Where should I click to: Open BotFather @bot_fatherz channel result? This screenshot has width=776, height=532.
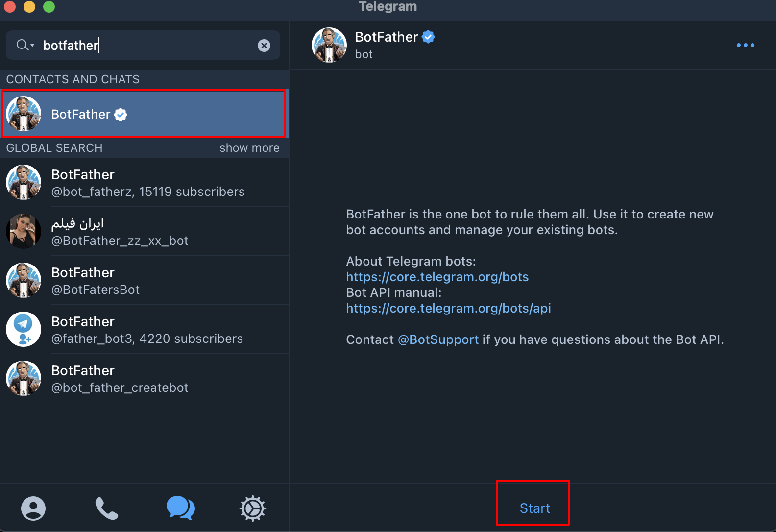point(145,182)
